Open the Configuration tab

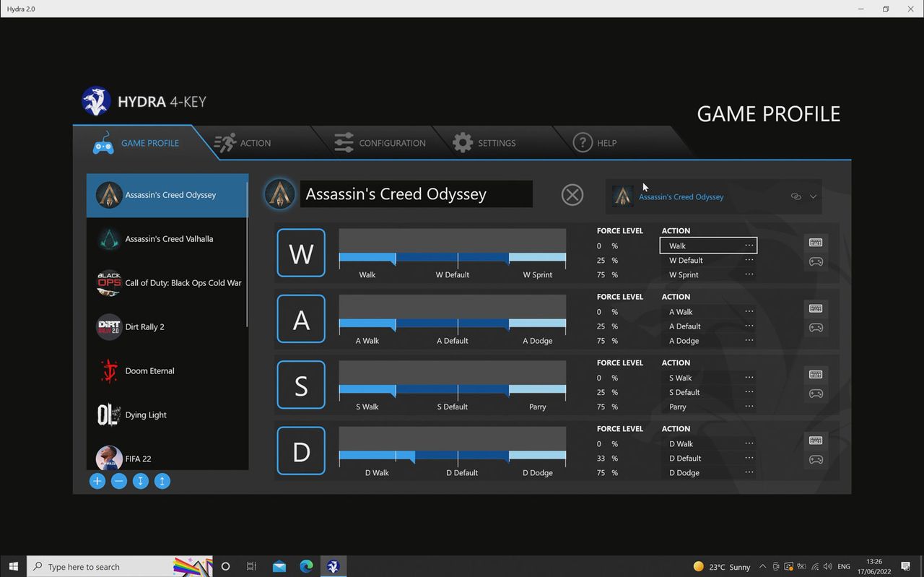point(380,143)
